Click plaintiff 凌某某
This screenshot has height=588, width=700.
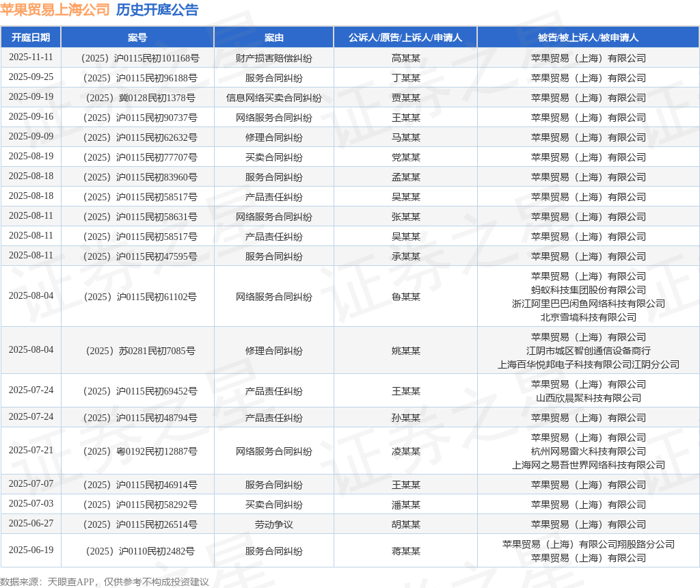coord(406,451)
